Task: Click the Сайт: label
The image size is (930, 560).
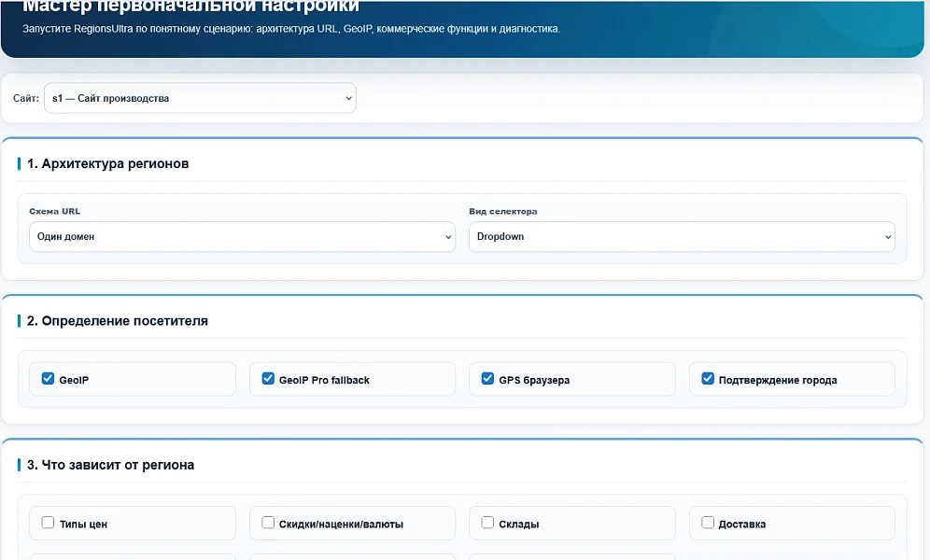Action: point(26,98)
